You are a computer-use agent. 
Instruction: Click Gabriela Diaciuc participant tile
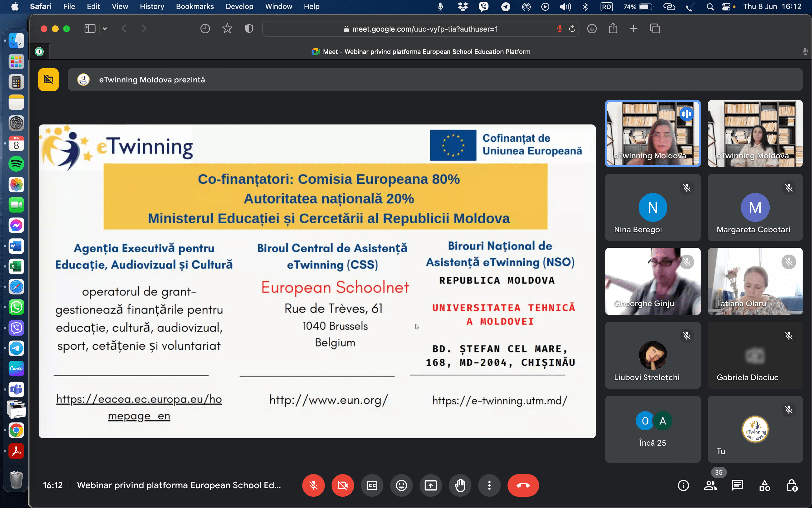point(755,355)
